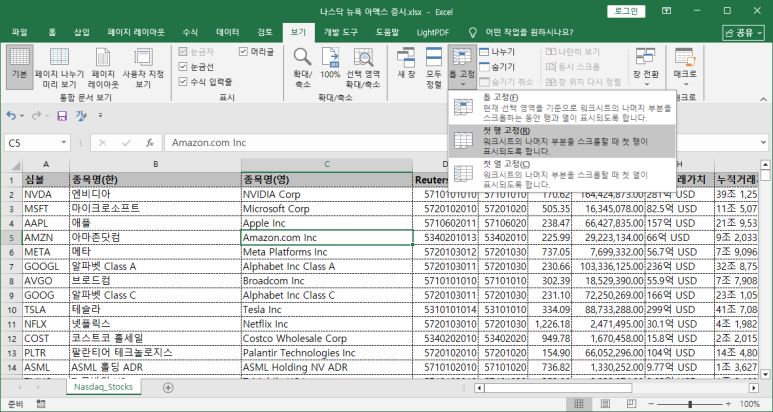The image size is (773, 412).
Task: Open the Help (도움말) tab
Action: (x=387, y=33)
